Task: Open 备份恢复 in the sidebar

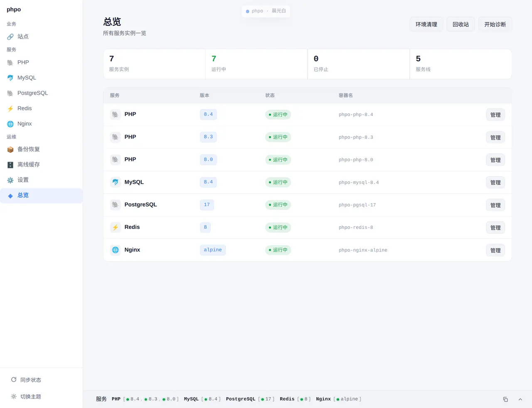Action: 42,149
